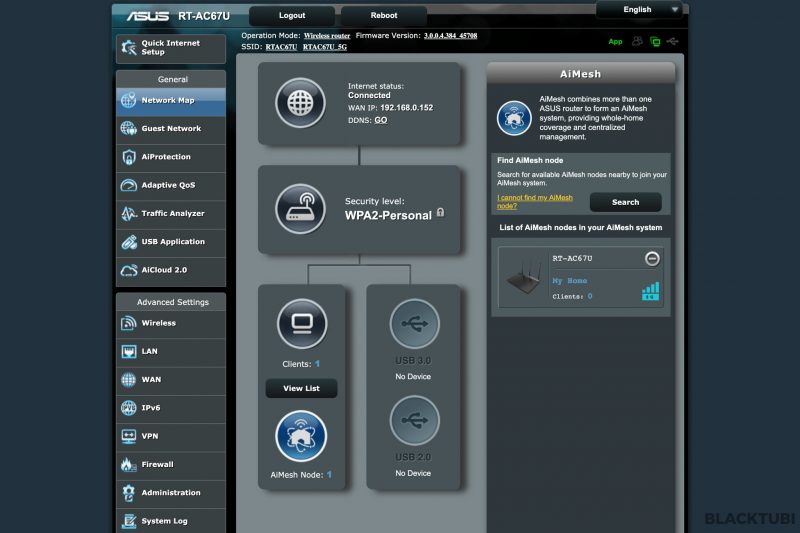Click the guest network users status icon

[x=637, y=41]
